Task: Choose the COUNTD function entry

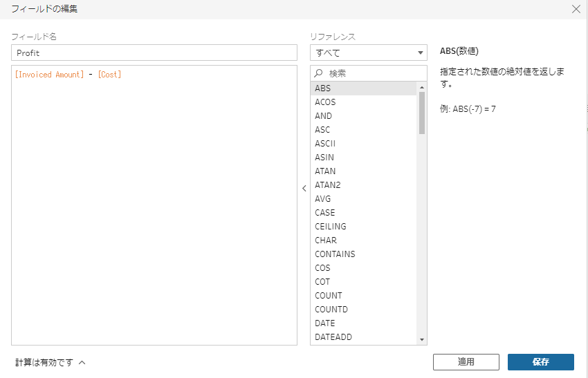Action: click(331, 310)
